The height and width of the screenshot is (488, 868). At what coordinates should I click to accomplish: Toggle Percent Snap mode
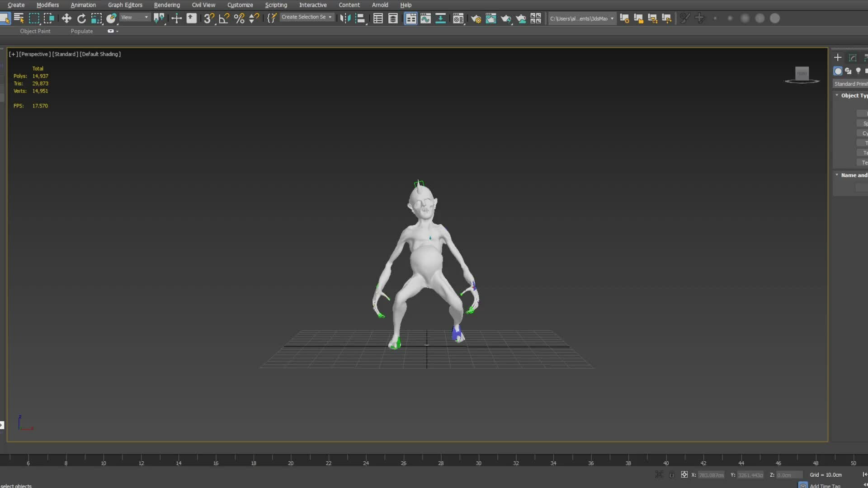(239, 18)
